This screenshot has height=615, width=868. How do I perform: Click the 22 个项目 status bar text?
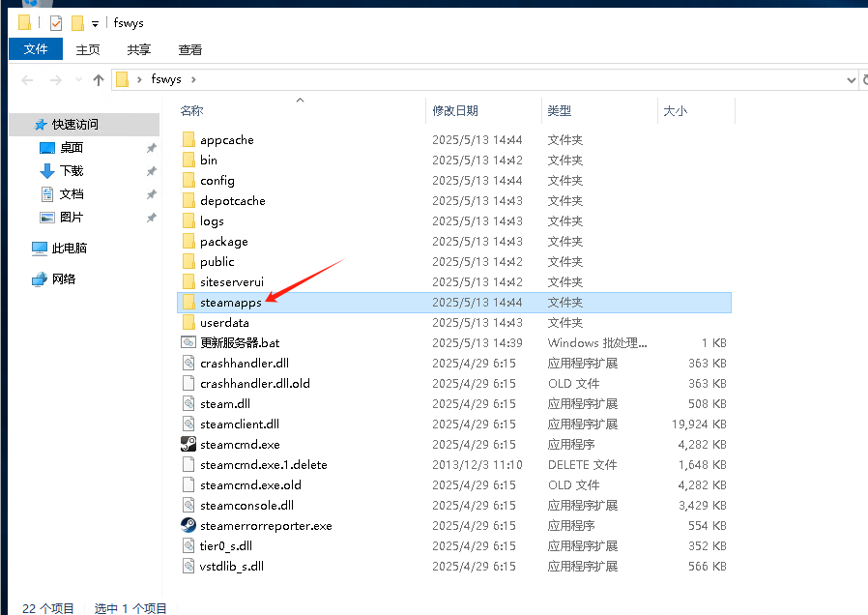tap(48, 608)
